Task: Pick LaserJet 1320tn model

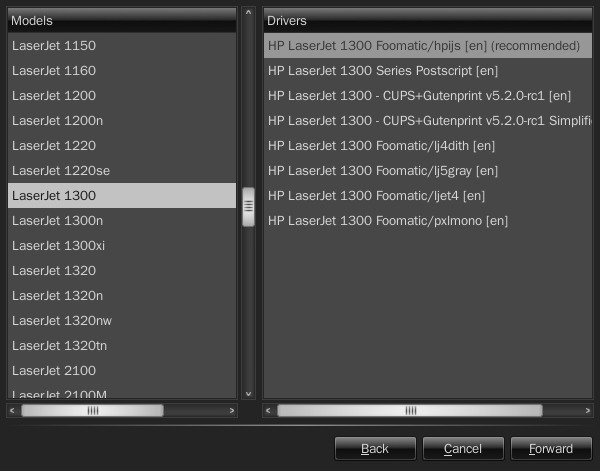Action: 122,346
